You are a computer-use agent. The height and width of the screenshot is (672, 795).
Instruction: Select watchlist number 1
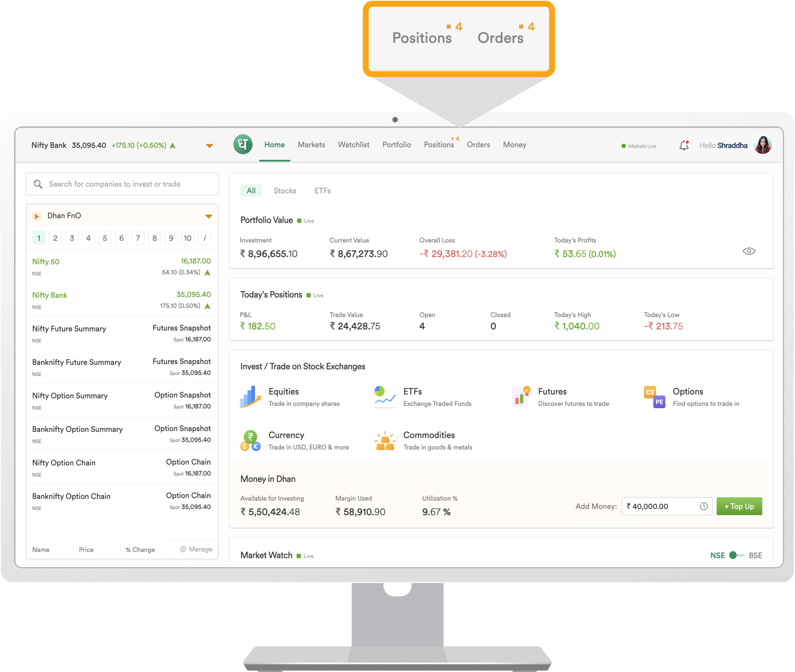[38, 238]
